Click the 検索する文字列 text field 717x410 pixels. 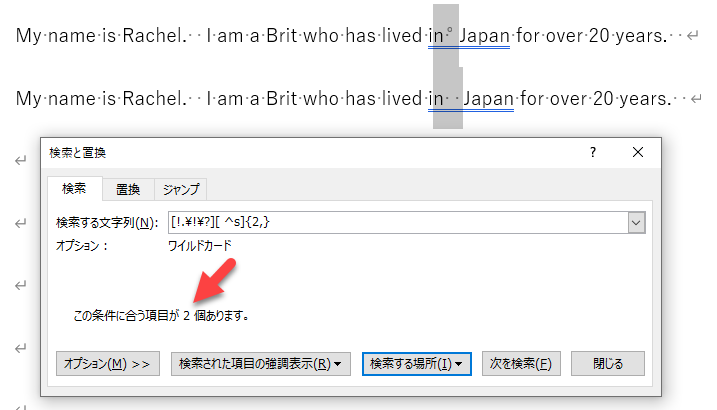(x=396, y=223)
